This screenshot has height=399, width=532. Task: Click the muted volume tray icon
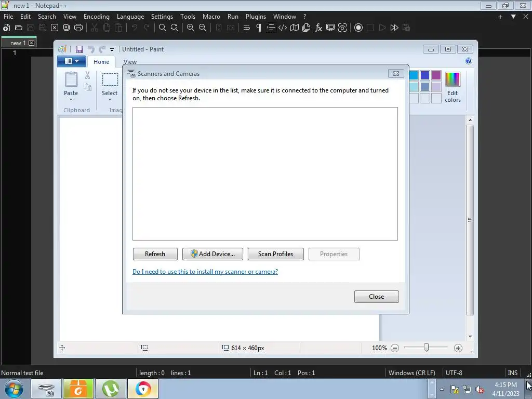(x=480, y=390)
